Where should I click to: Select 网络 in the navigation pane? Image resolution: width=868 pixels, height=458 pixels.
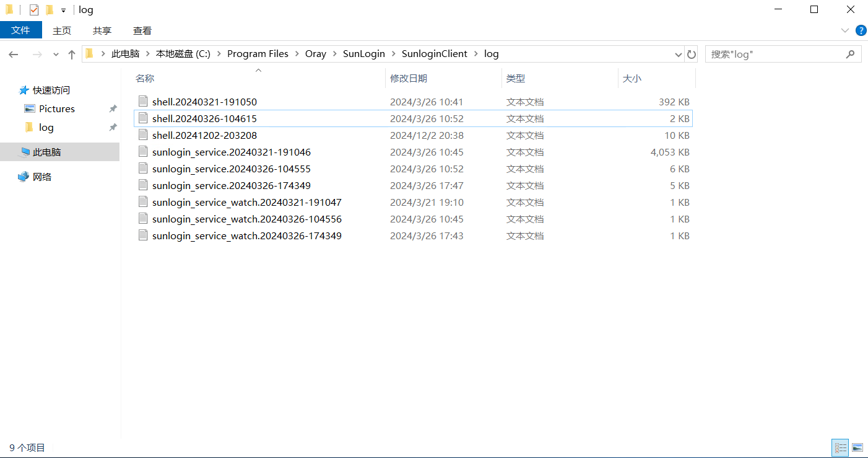42,177
